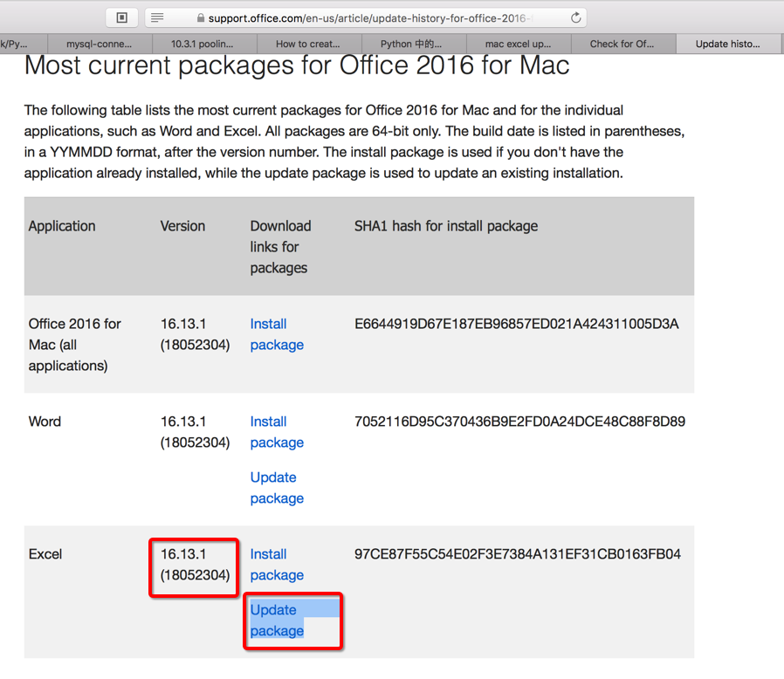The height and width of the screenshot is (679, 784).
Task: Click the Office SHA1 hash E6644919...
Action: point(517,324)
